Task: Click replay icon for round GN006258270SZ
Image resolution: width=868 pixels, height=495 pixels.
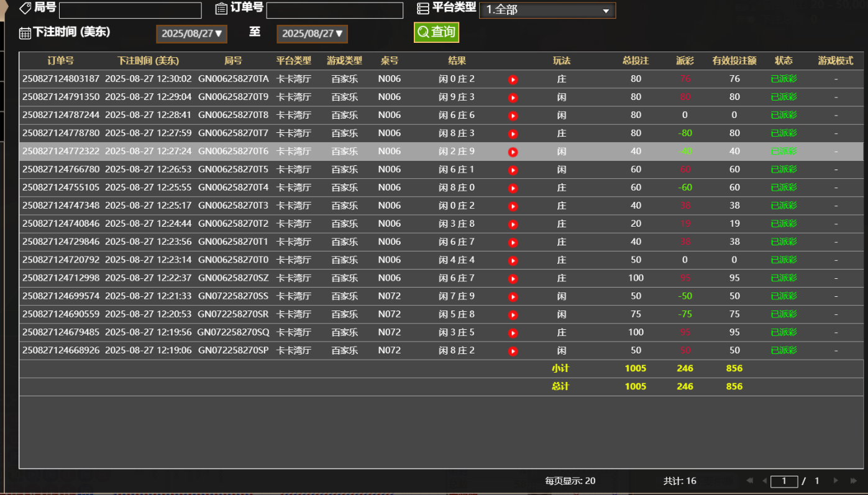Action: pyautogui.click(x=513, y=279)
